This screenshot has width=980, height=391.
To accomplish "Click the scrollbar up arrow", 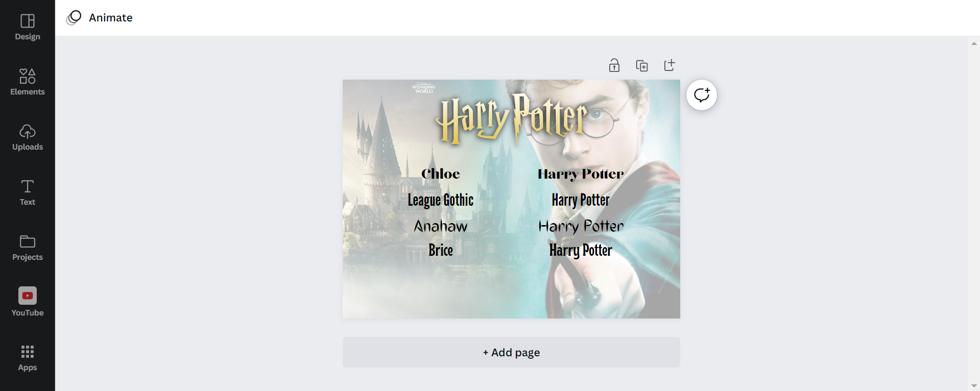I will click(x=974, y=44).
